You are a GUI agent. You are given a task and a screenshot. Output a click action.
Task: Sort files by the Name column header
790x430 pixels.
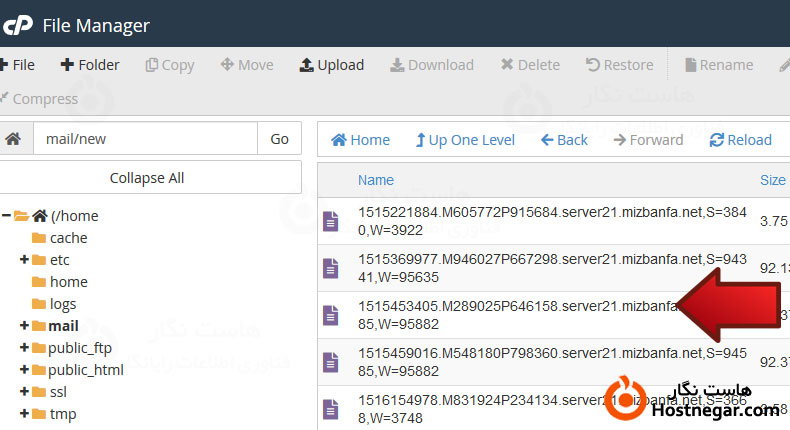click(x=376, y=181)
